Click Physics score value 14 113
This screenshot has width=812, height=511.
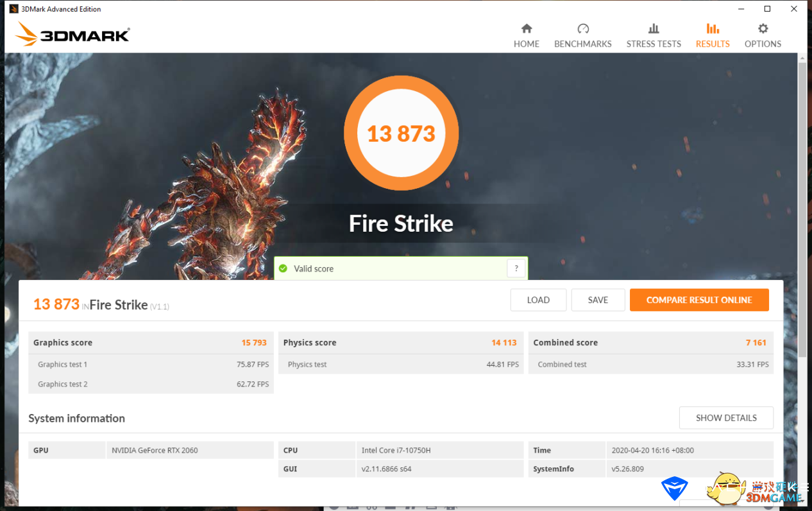click(504, 343)
